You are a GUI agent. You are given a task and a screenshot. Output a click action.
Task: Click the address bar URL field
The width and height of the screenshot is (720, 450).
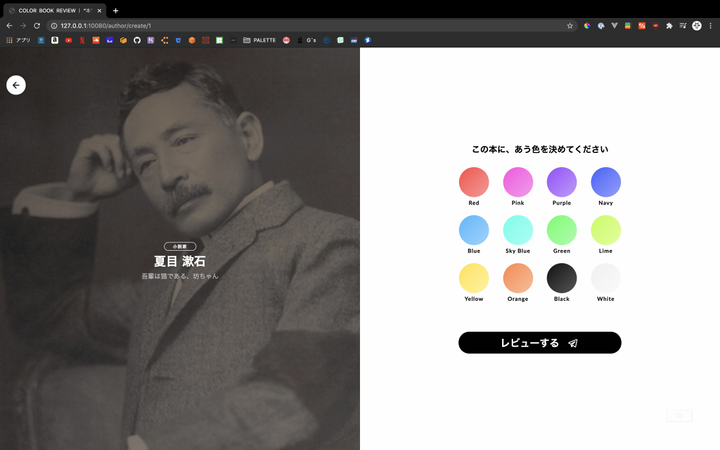(300, 25)
